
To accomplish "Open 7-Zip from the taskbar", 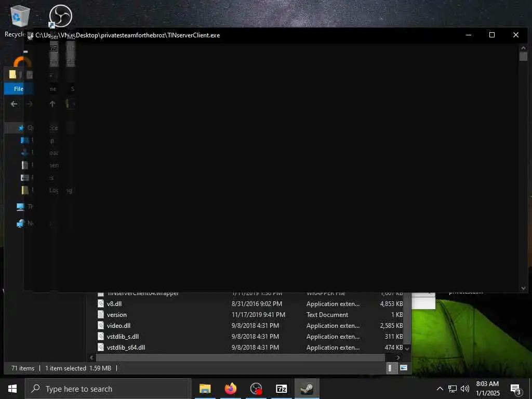I will tap(281, 389).
